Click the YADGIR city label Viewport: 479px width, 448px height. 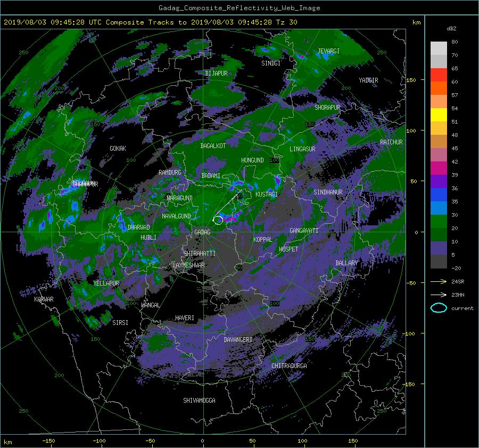pos(368,80)
